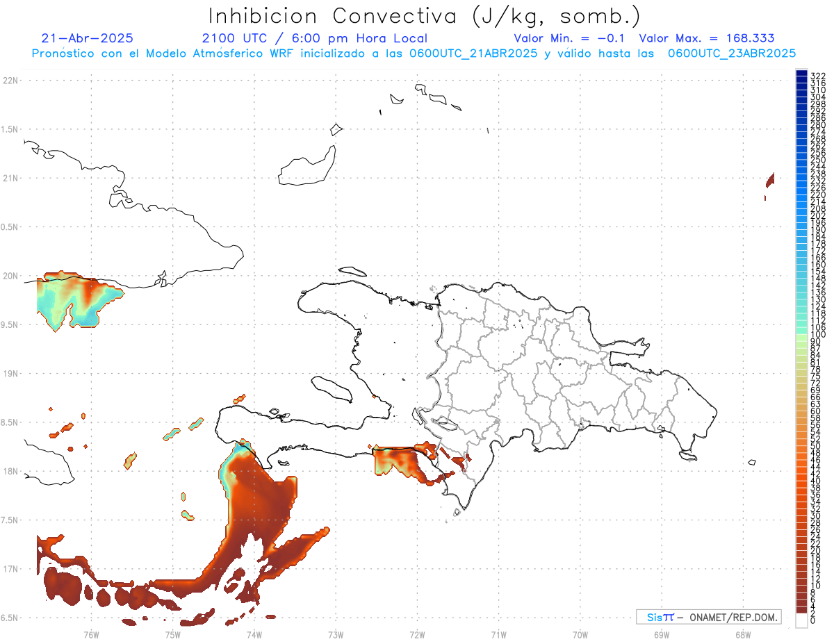
Task: Click the "8.5N" latitude label
Action: point(10,422)
